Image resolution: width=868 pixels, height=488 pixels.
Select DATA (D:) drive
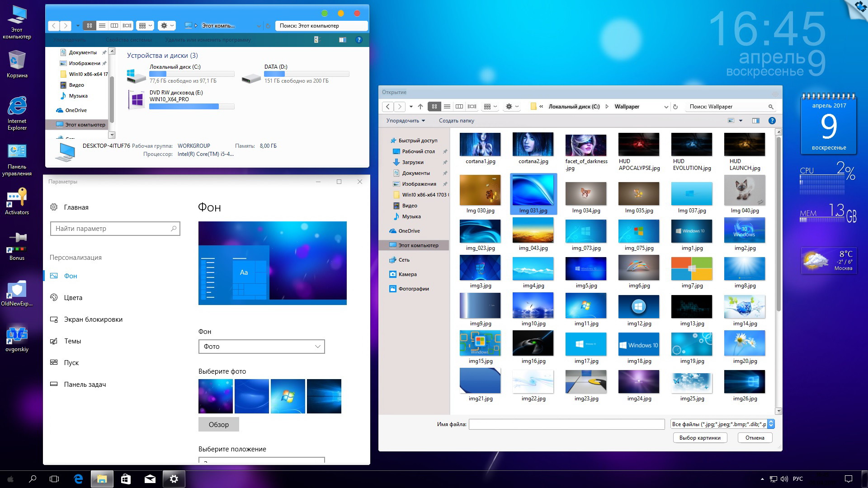(295, 74)
